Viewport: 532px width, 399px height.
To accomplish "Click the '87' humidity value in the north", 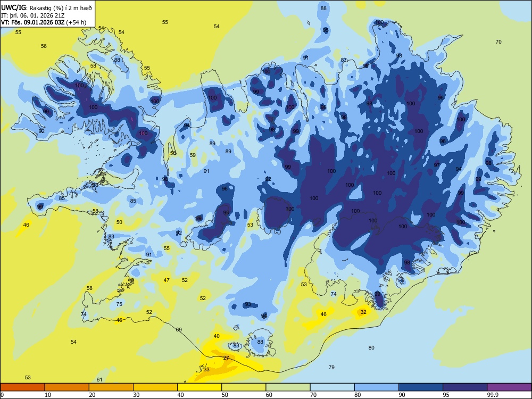I will 344,60.
